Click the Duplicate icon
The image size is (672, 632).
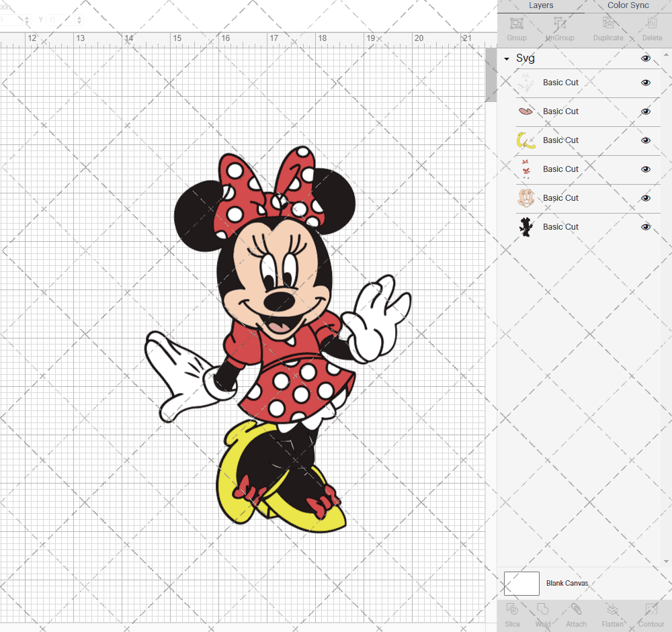pos(608,23)
